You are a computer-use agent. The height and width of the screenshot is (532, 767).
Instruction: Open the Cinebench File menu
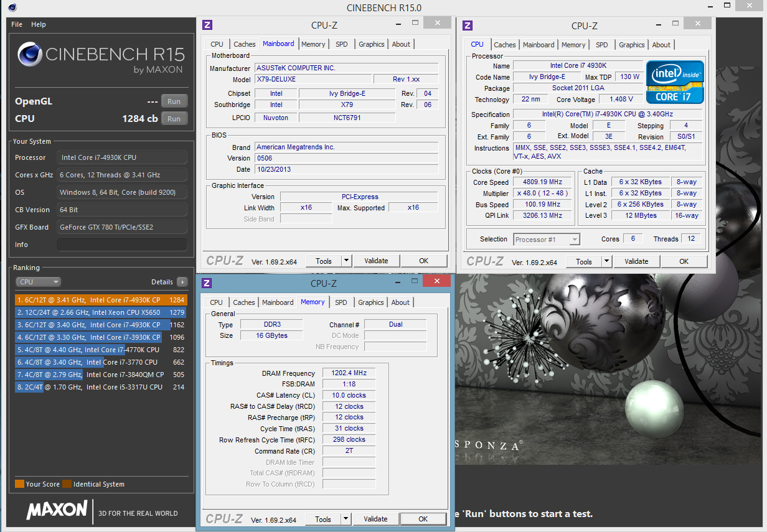(x=17, y=24)
